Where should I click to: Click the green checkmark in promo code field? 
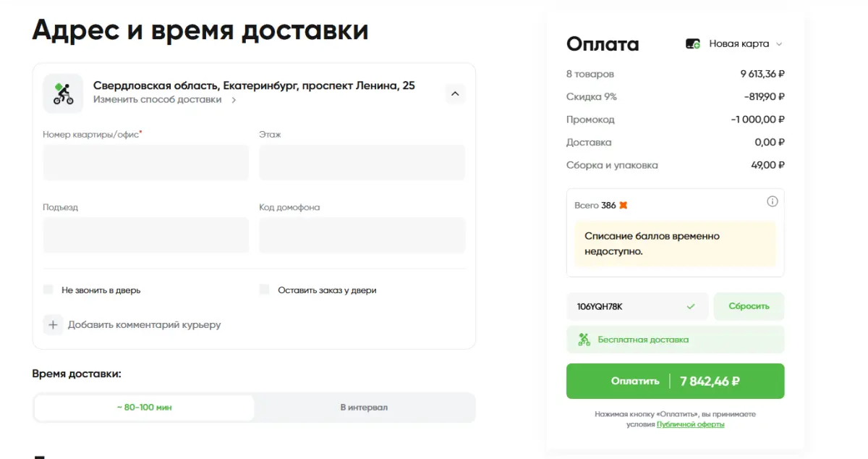691,307
